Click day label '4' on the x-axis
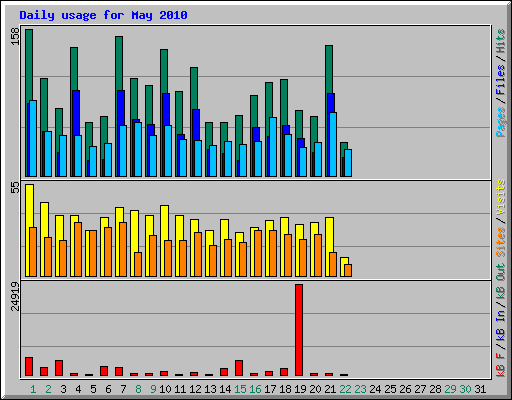 [x=78, y=389]
